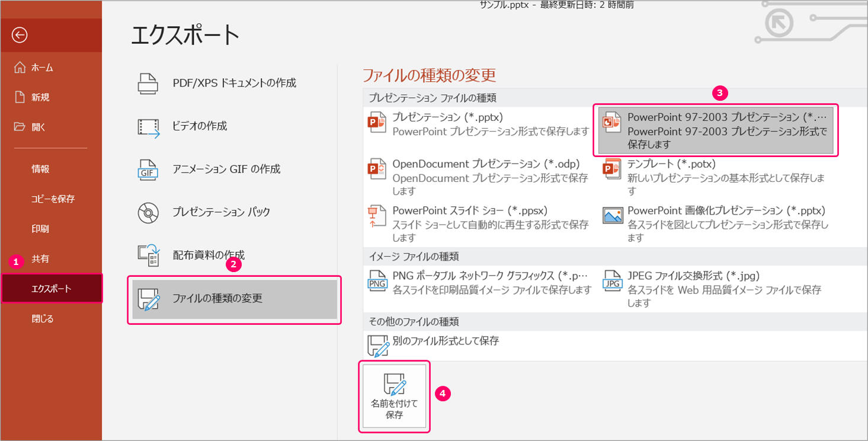This screenshot has height=441, width=868.
Task: Click the PowerPoint Slide Show .ppsx icon
Action: point(377,216)
